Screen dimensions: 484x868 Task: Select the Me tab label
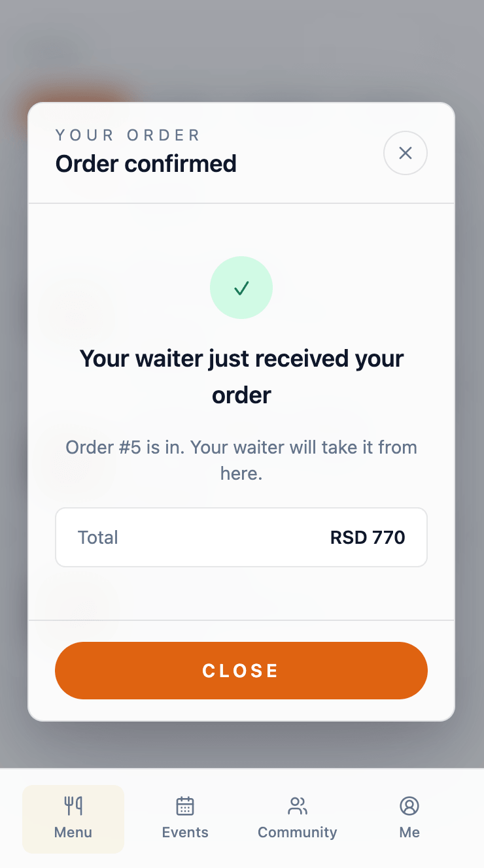409,833
